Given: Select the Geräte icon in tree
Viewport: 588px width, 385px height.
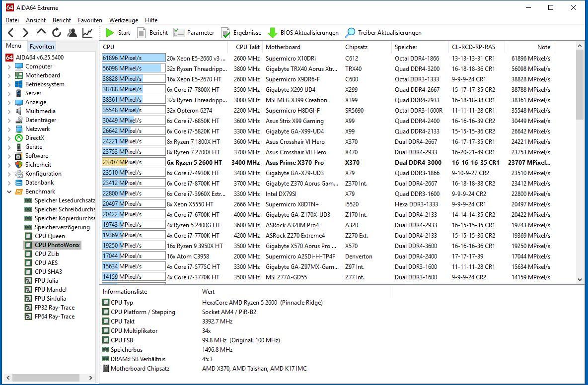Looking at the screenshot, I should pos(19,147).
